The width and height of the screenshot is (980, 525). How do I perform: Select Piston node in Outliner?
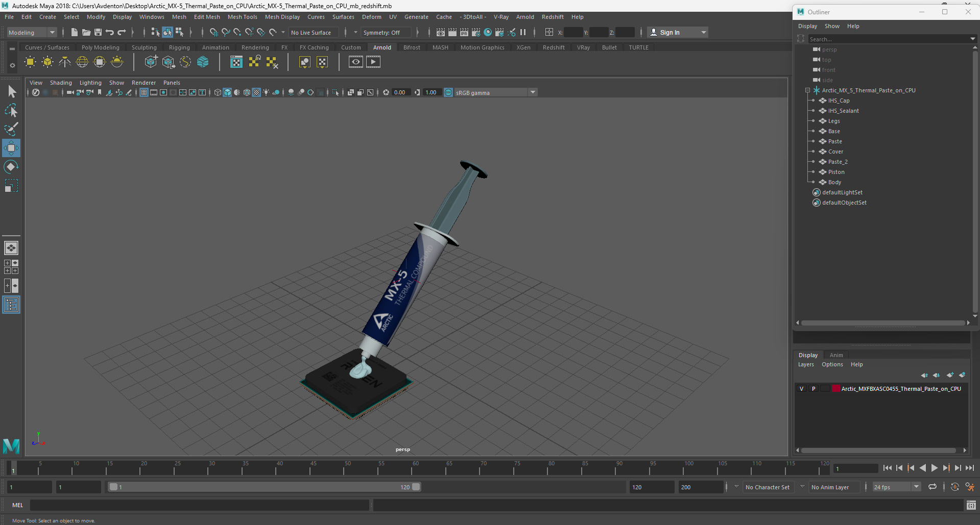tap(836, 172)
